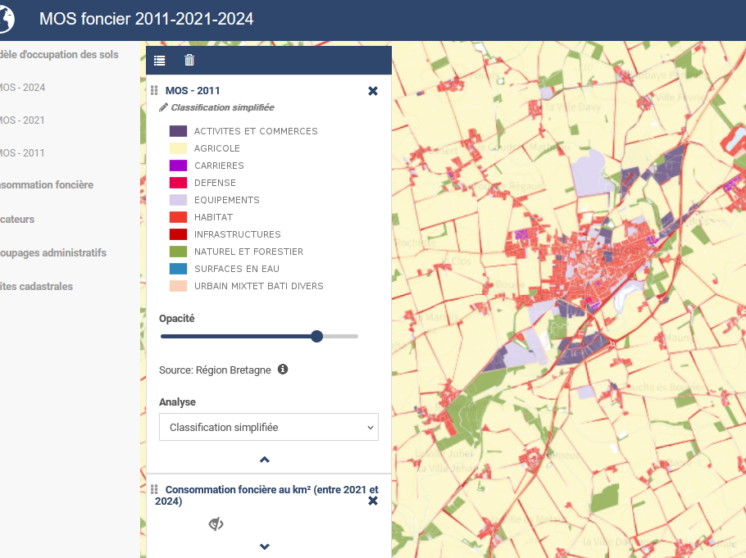Open the layer list icon in panel header
The image size is (746, 558).
pos(160,61)
